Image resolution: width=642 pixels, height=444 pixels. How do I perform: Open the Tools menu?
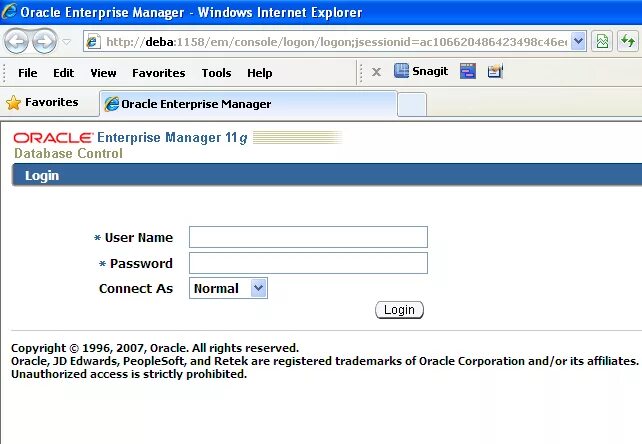[216, 73]
